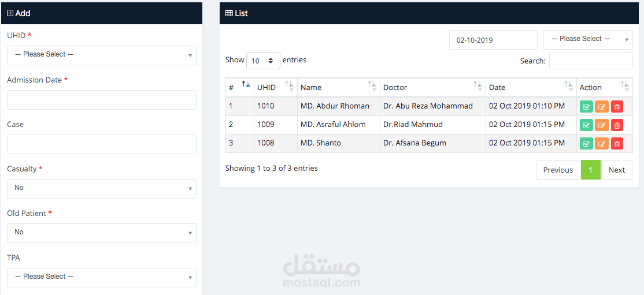The width and height of the screenshot is (644, 295).
Task: Select page 1 in pagination
Action: (x=590, y=170)
